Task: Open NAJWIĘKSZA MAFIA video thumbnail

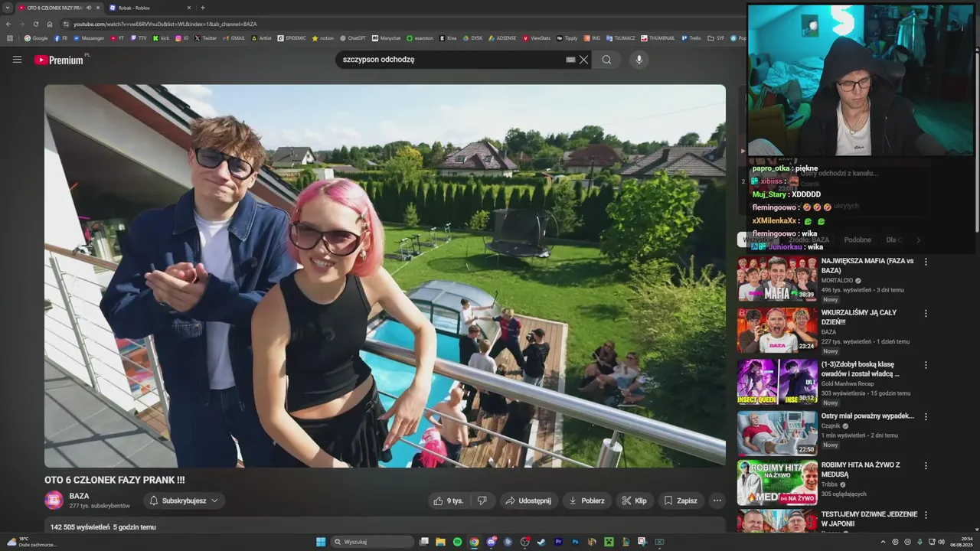Action: coord(777,279)
